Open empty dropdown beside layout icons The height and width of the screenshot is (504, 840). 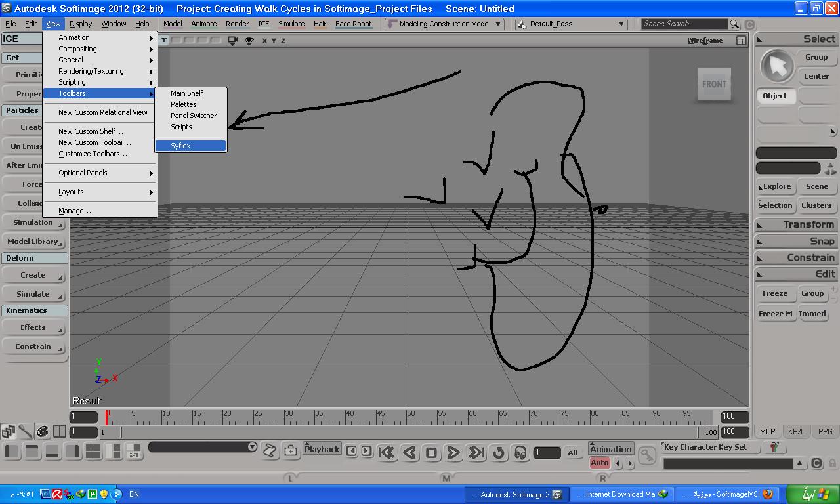click(202, 447)
